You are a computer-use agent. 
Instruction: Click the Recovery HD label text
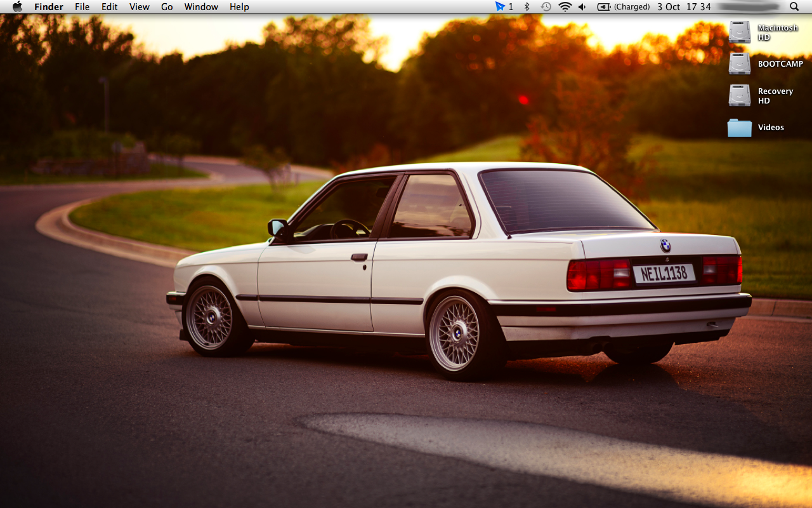point(775,96)
